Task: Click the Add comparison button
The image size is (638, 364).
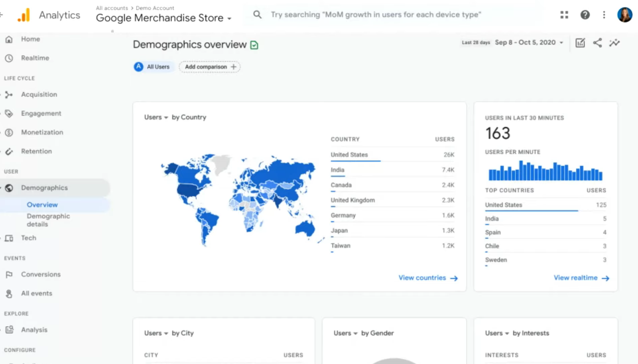Action: (210, 67)
